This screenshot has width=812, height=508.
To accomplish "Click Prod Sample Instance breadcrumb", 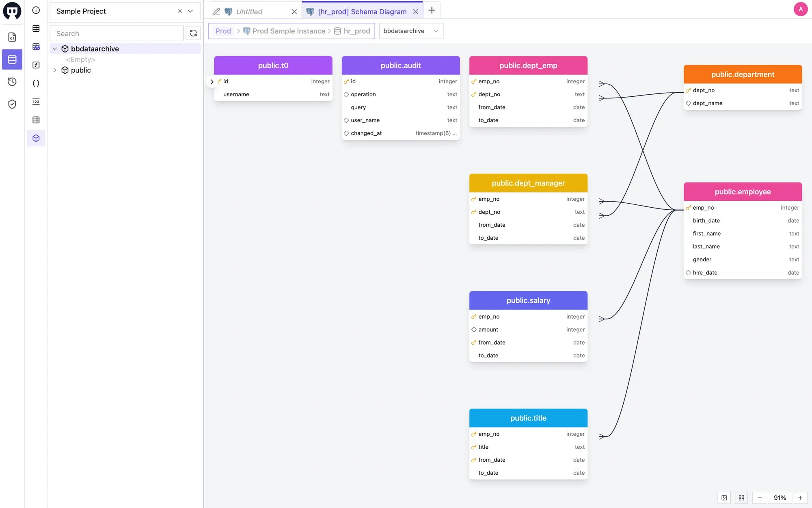I will coord(289,31).
